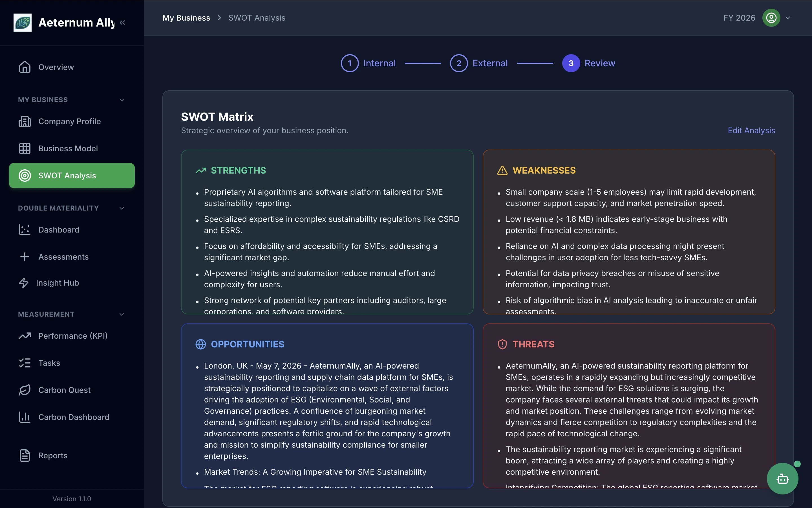The width and height of the screenshot is (812, 508).
Task: Click the Opportunities globe icon
Action: coord(201,344)
